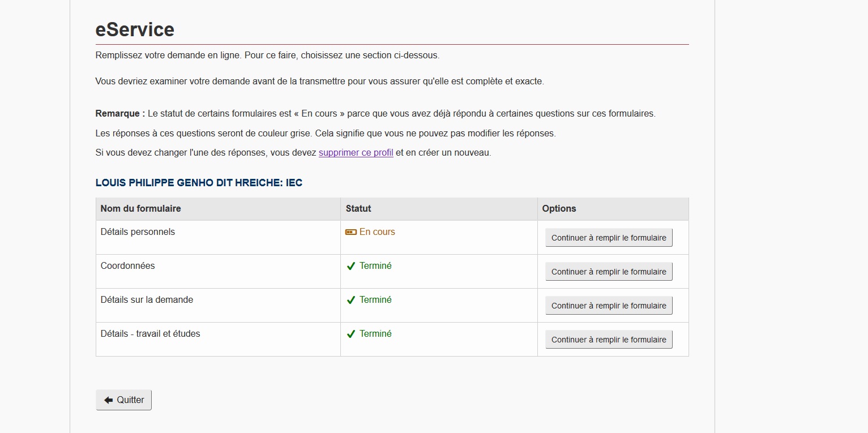Click the 'En cours' status text
Image resolution: width=868 pixels, height=433 pixels.
[x=377, y=232]
